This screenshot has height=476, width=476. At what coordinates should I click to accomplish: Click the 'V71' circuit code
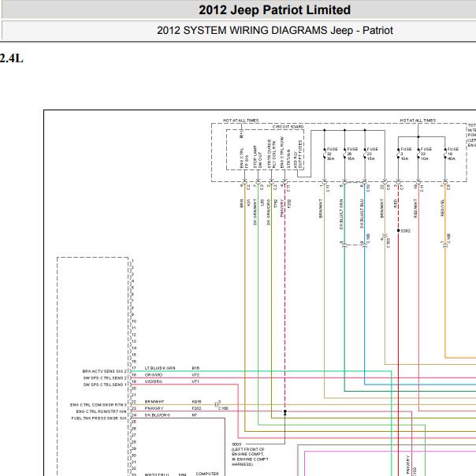coord(195,381)
